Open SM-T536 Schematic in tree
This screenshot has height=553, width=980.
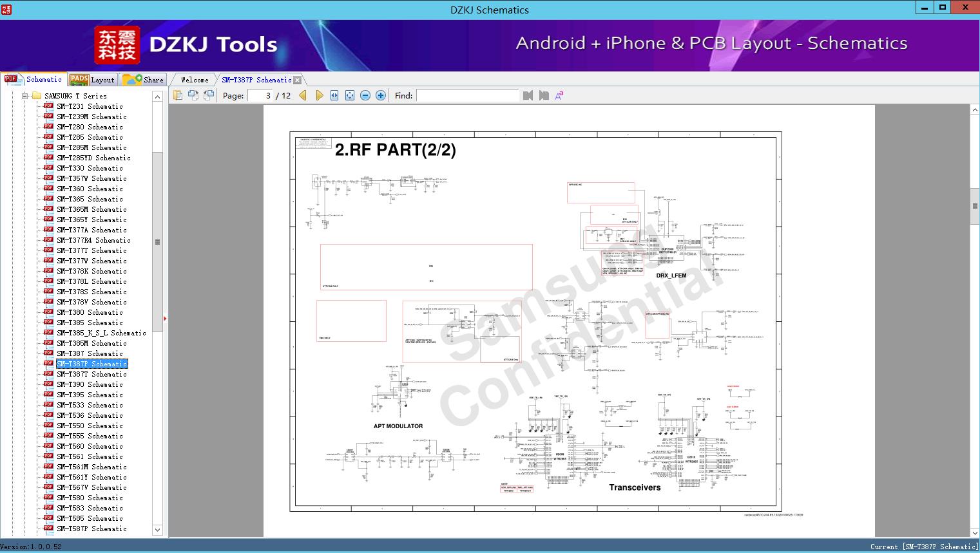click(90, 415)
